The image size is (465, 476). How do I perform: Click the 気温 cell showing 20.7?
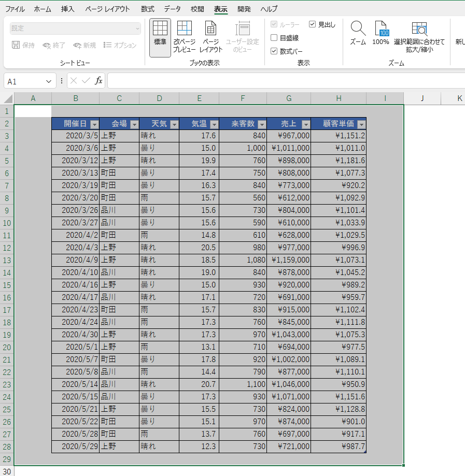(199, 384)
